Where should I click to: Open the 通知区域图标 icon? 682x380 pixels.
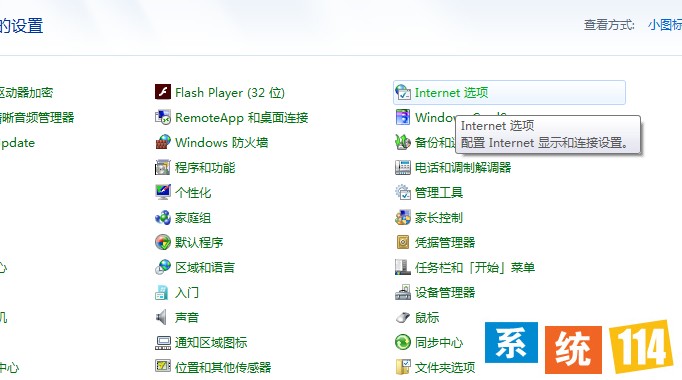pyautogui.click(x=163, y=343)
